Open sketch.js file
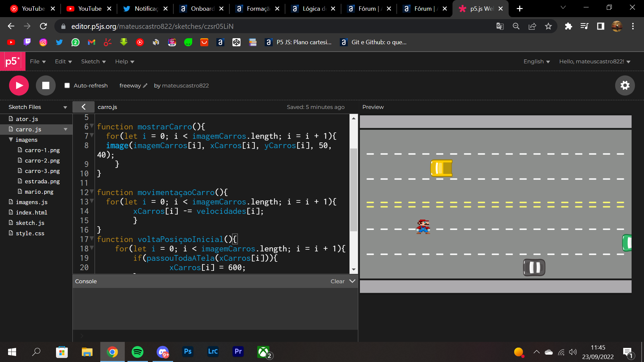Image resolution: width=644 pixels, height=362 pixels. (x=30, y=223)
